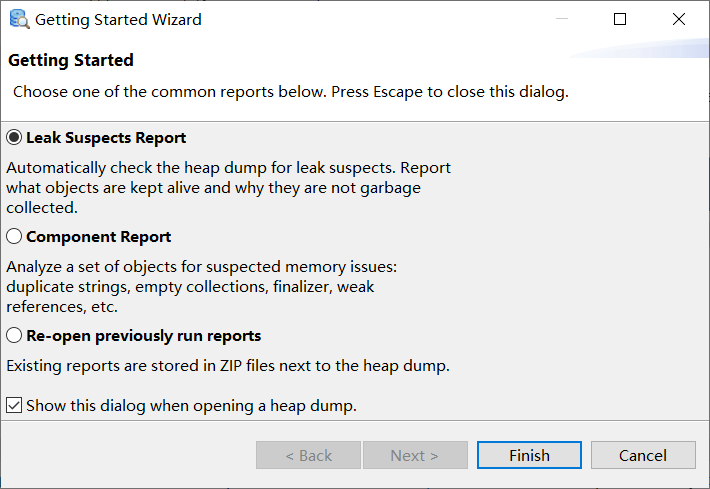The height and width of the screenshot is (489, 710).
Task: Untick Show this dialog when opening checkbox
Action: [x=14, y=405]
